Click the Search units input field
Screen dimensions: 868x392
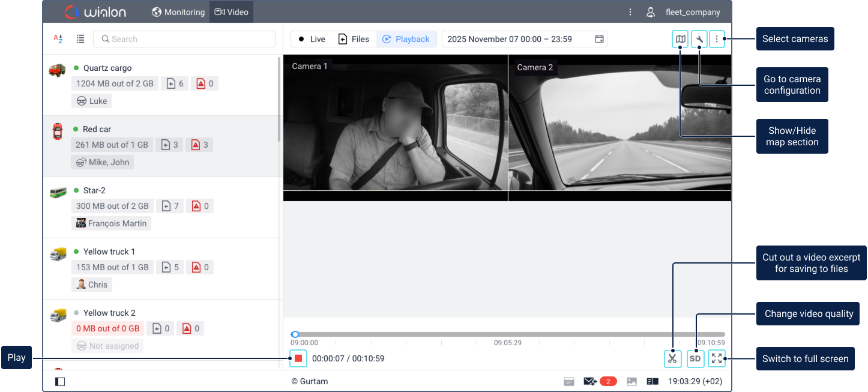tap(184, 39)
